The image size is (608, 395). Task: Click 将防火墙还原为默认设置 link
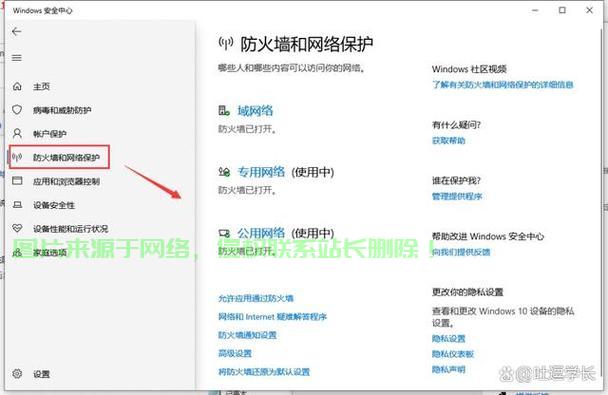point(264,372)
